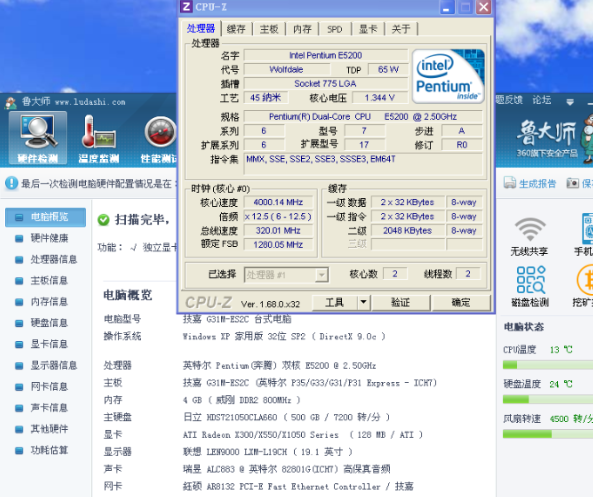This screenshot has height=501, width=593.
Task: Click the 工具 button in CPU-Z
Action: tap(335, 302)
